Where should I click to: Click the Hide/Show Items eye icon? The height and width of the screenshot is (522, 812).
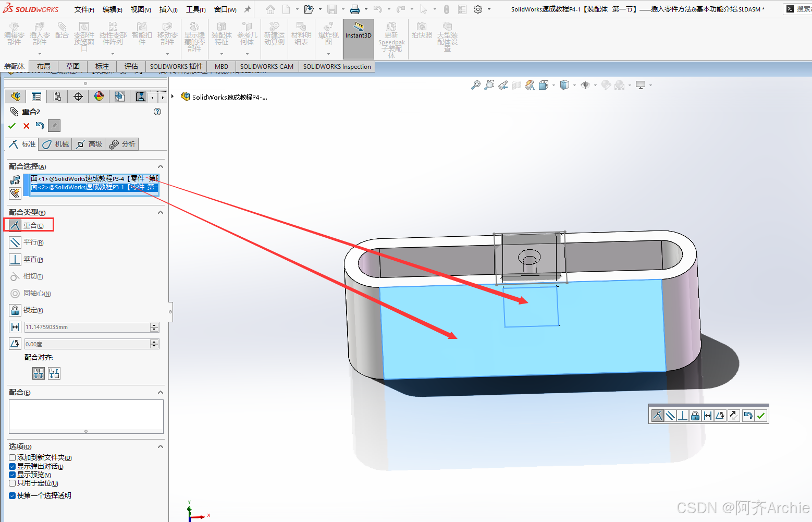[x=585, y=85]
